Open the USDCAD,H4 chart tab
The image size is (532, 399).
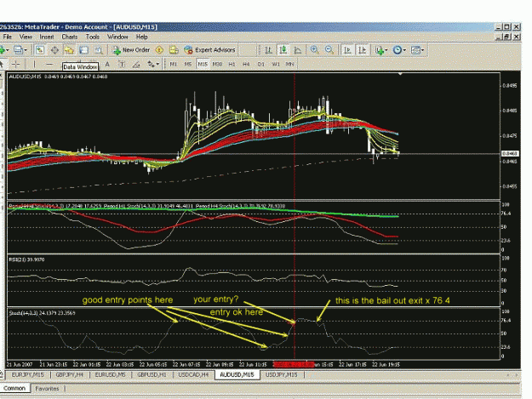coord(193,375)
